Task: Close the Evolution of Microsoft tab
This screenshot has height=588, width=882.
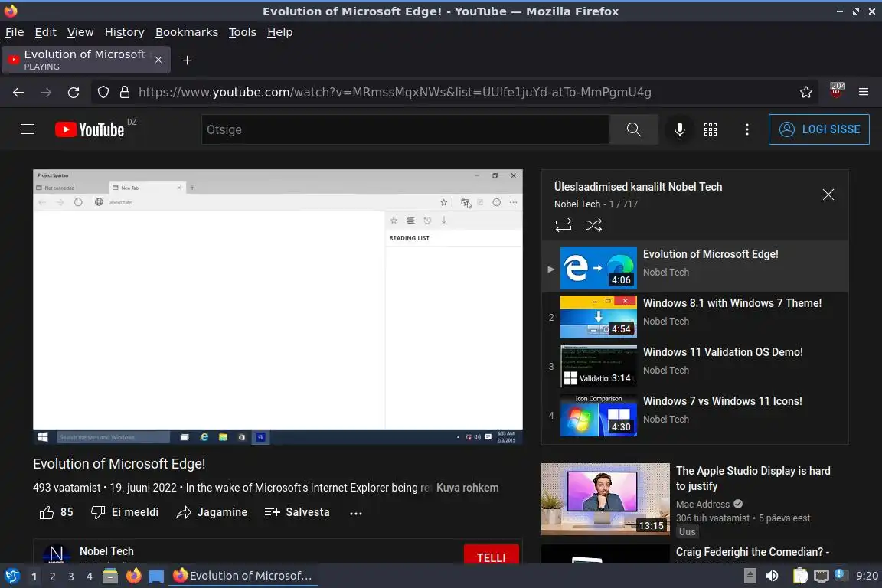Action: pyautogui.click(x=158, y=60)
